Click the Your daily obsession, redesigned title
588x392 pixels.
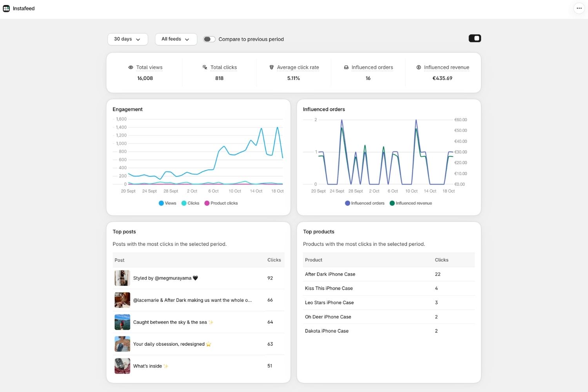pos(172,344)
